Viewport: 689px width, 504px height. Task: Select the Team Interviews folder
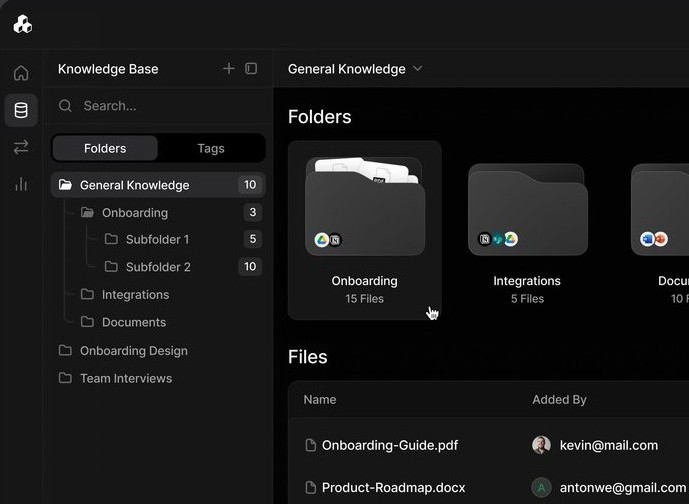tap(126, 378)
